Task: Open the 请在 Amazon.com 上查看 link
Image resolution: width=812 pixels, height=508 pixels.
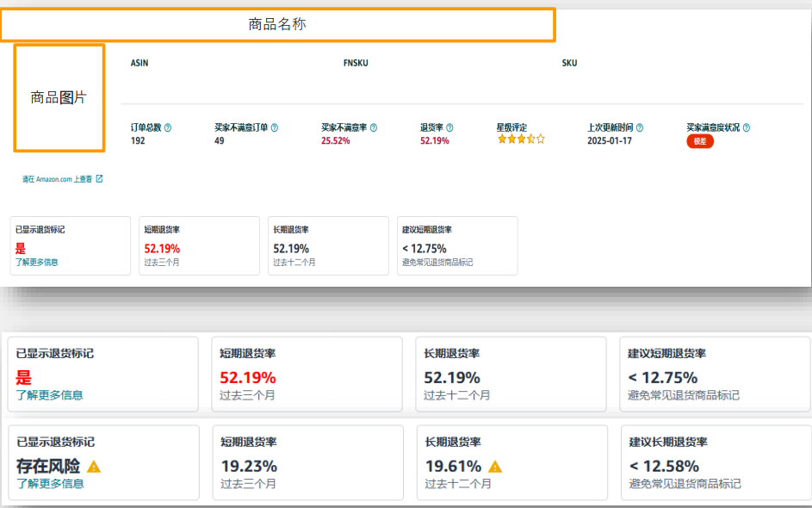Action: tap(56, 178)
